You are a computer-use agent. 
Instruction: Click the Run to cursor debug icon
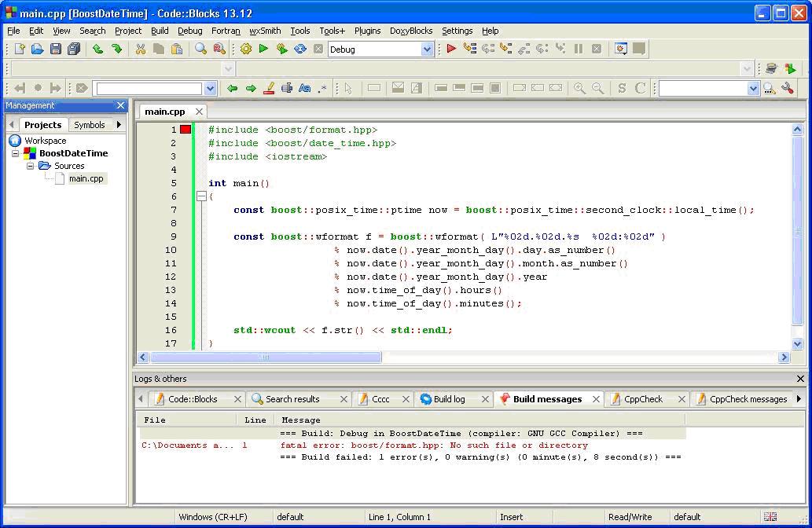(x=470, y=49)
